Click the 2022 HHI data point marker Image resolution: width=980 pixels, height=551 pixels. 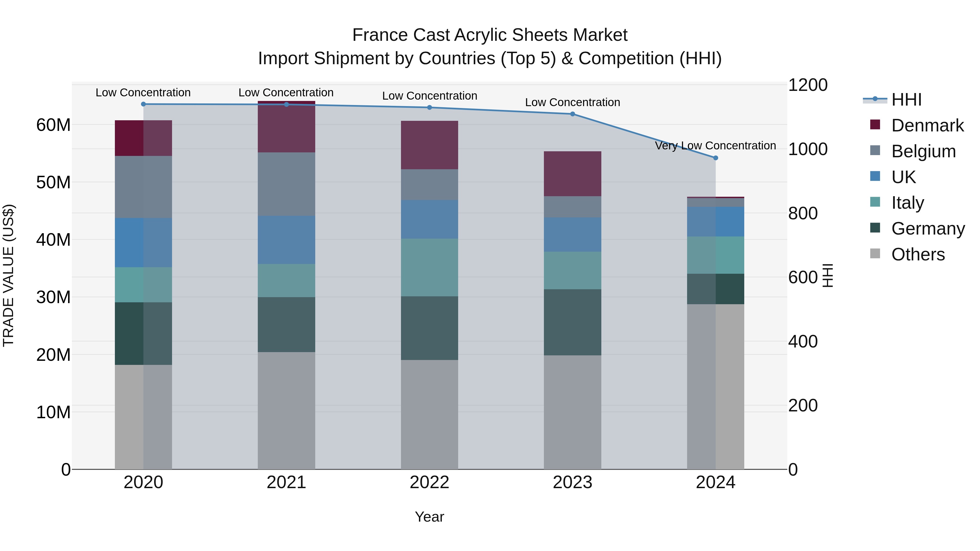pos(430,107)
